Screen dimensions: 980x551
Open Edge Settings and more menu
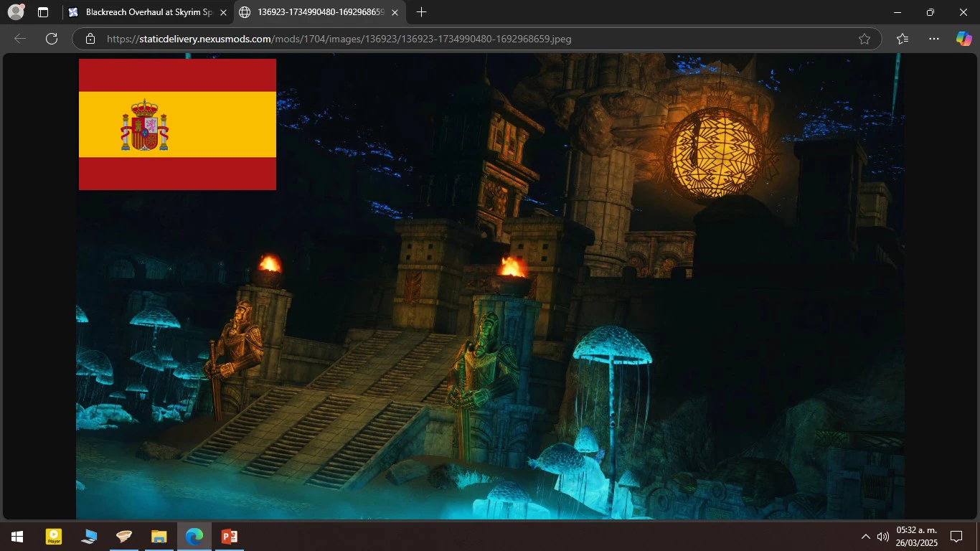[933, 39]
